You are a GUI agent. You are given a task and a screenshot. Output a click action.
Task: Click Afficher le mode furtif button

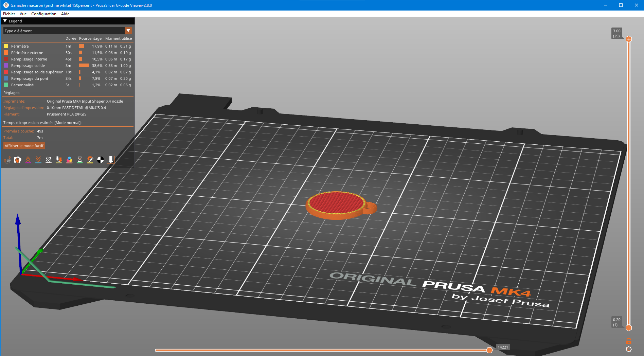tap(24, 146)
